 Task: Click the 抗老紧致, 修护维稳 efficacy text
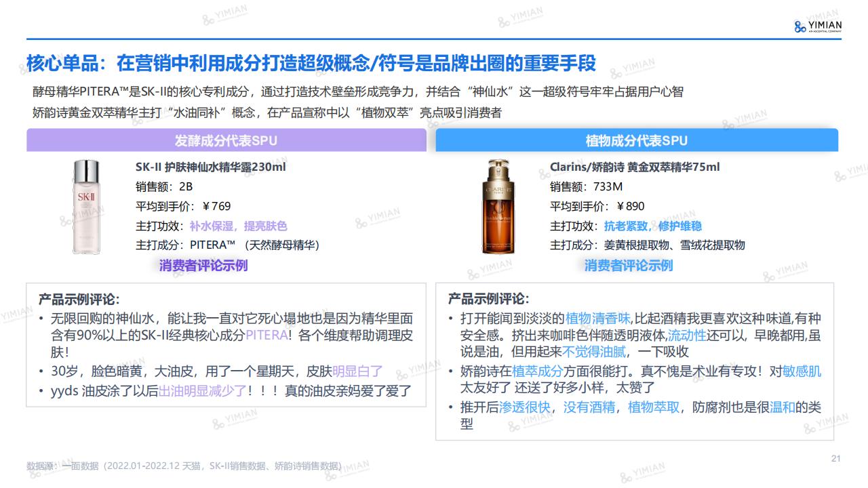pyautogui.click(x=653, y=226)
